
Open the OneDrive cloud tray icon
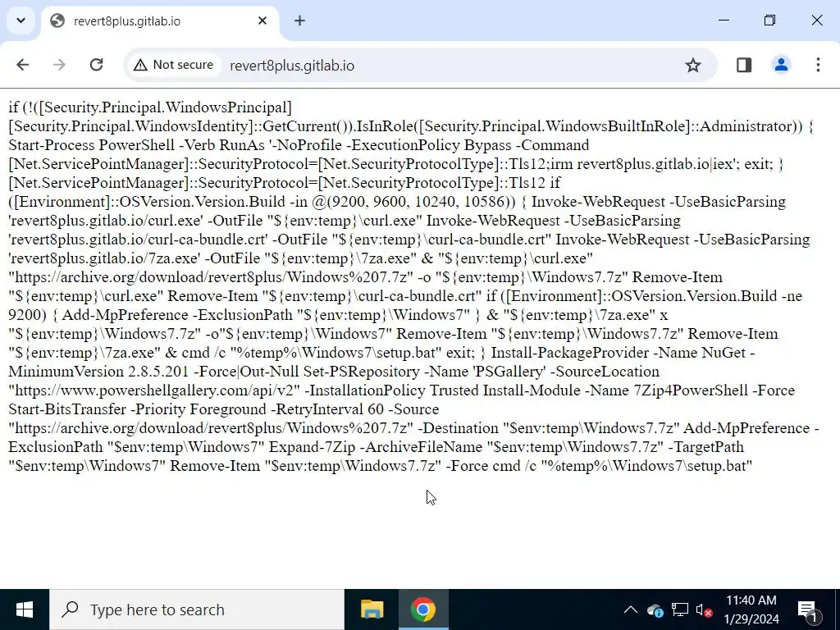tap(655, 610)
